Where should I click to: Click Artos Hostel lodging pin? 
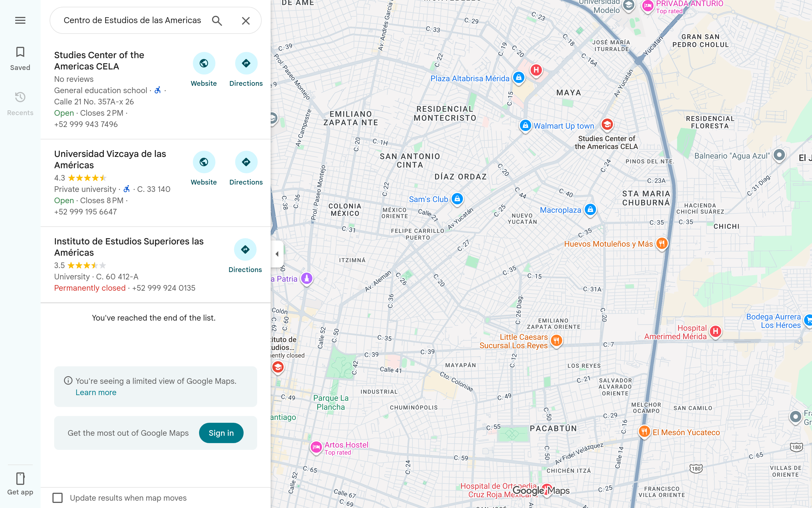[316, 448]
